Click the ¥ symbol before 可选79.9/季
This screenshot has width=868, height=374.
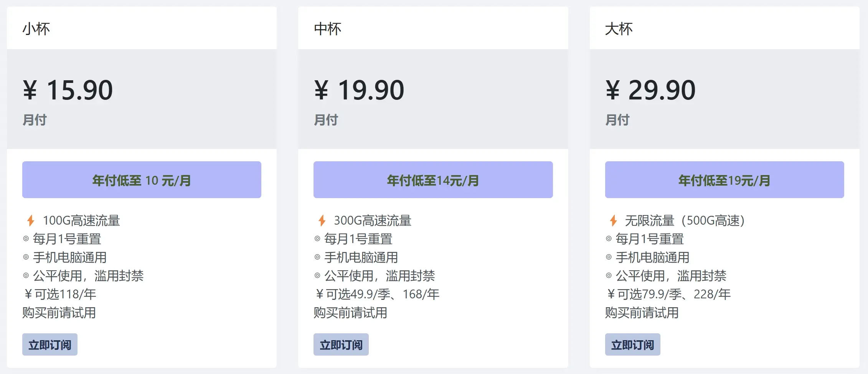(611, 294)
